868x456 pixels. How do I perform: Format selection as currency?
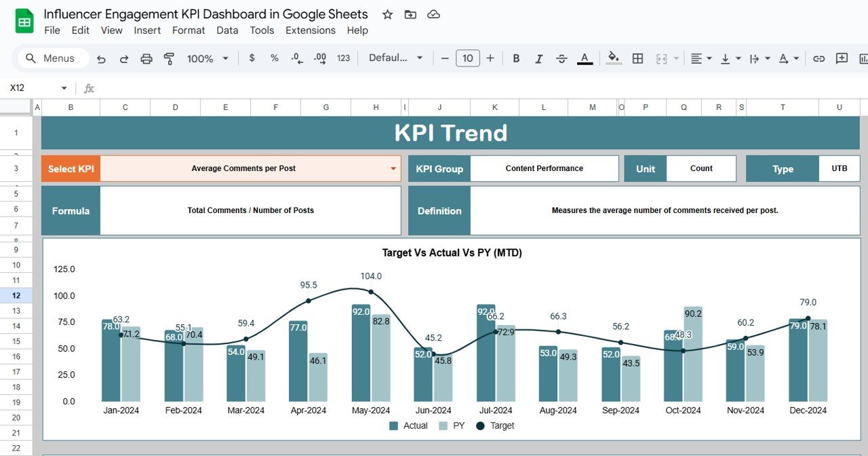pyautogui.click(x=252, y=58)
